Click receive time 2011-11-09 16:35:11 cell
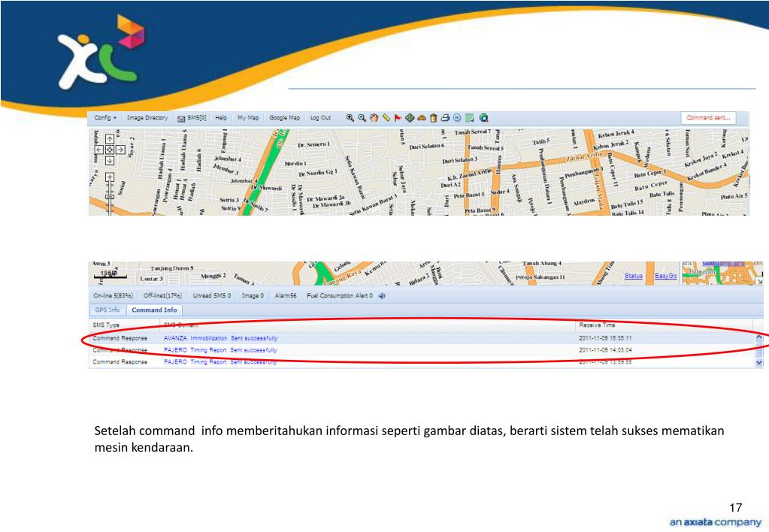The image size is (769, 532). point(605,338)
